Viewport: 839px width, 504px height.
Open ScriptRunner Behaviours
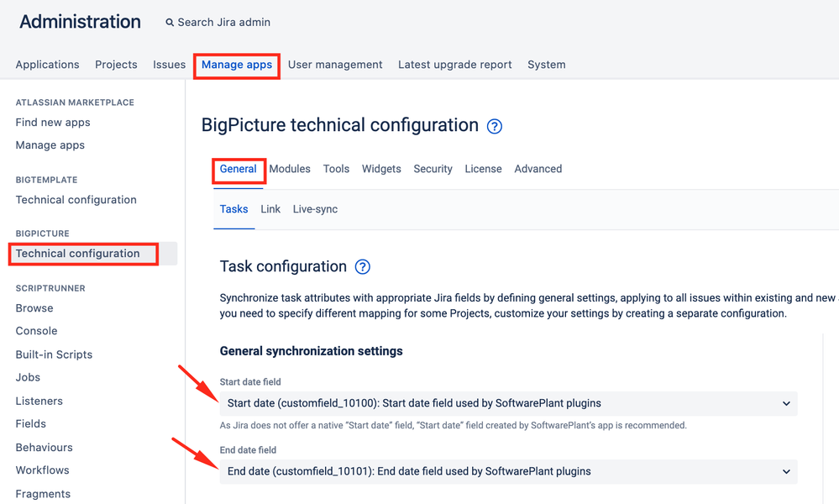pos(44,447)
